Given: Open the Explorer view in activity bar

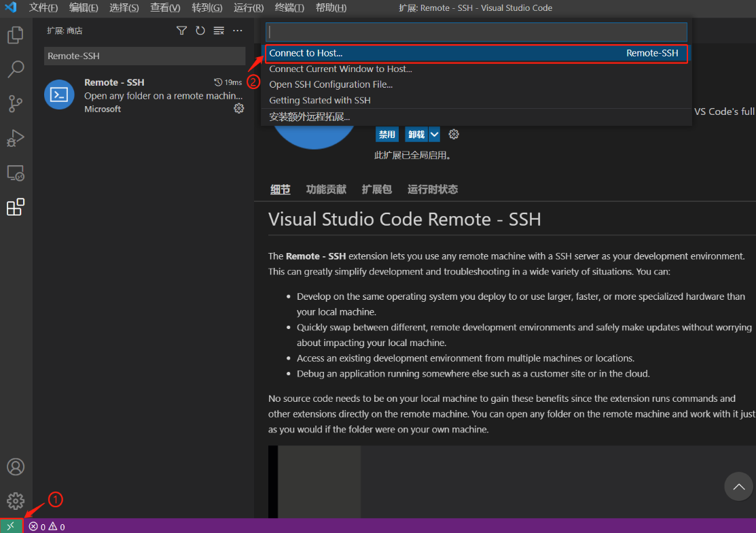Looking at the screenshot, I should pyautogui.click(x=16, y=35).
